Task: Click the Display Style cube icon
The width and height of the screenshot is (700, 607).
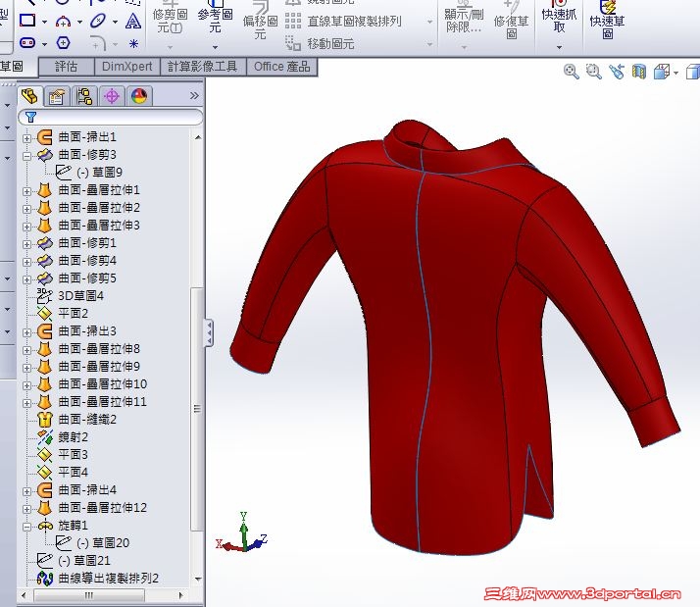Action: (x=693, y=72)
